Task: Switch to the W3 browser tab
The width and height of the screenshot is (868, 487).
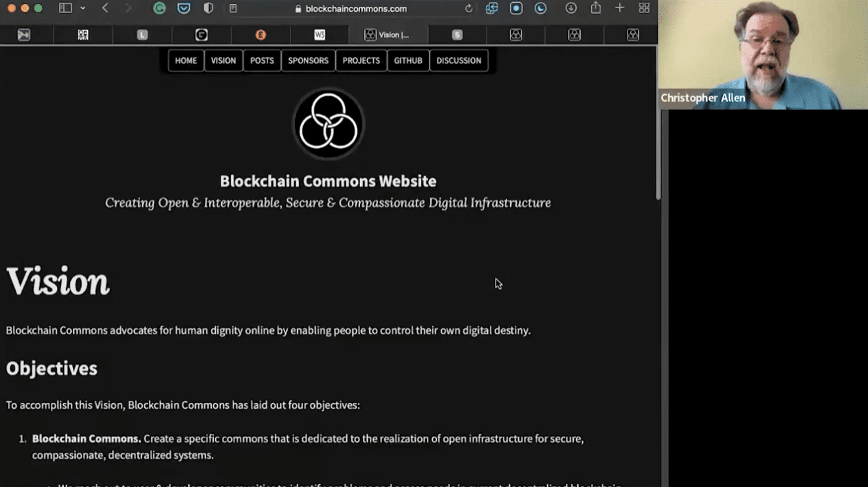Action: [320, 34]
